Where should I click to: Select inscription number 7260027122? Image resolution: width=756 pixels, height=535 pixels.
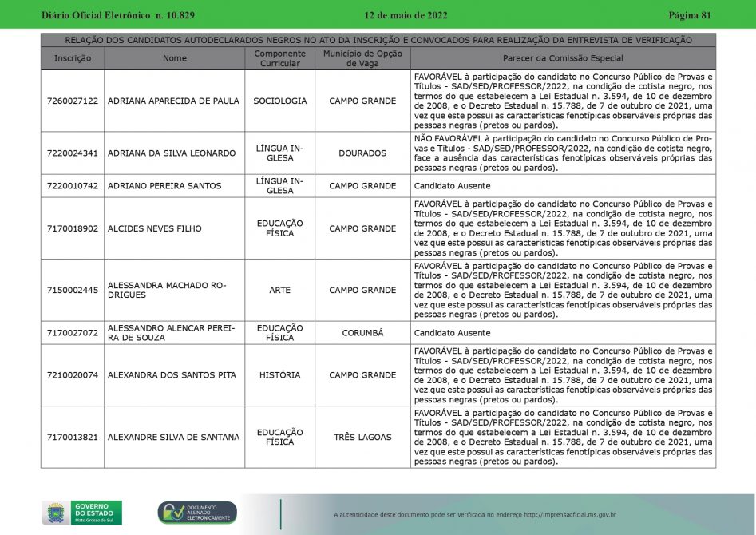point(73,101)
